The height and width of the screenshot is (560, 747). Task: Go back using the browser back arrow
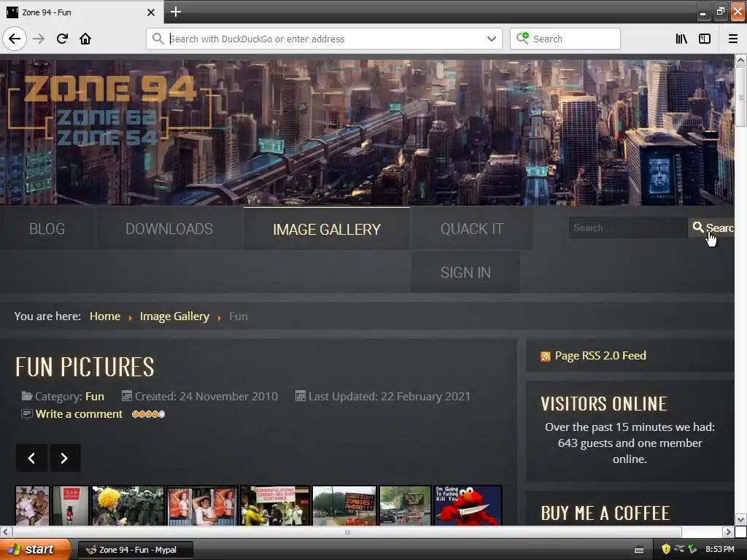click(15, 39)
